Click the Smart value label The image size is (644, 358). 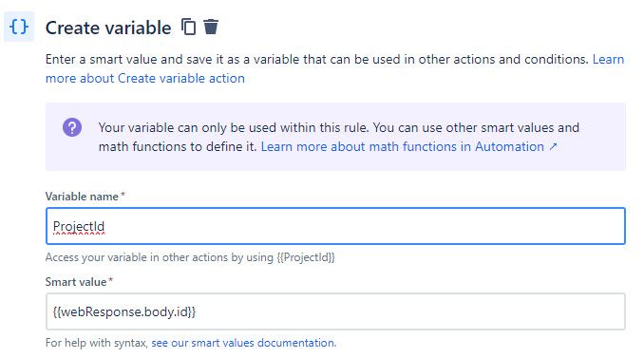pyautogui.click(x=76, y=282)
